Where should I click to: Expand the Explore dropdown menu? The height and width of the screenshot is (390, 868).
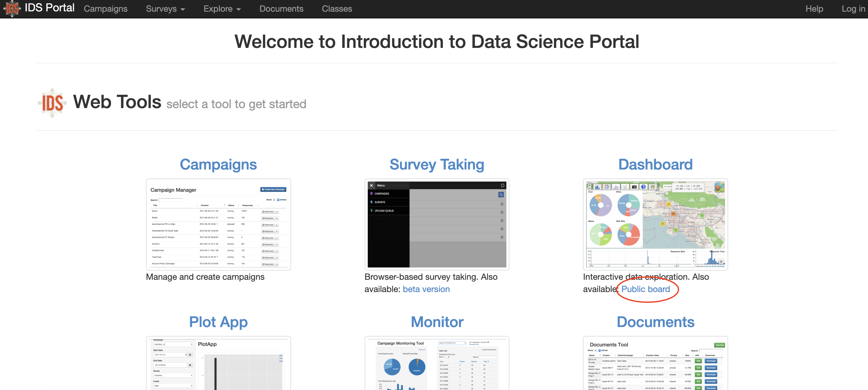pos(222,9)
